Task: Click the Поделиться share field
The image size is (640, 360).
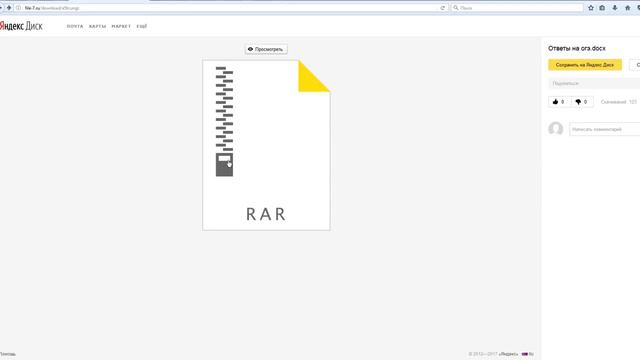Action: point(594,83)
